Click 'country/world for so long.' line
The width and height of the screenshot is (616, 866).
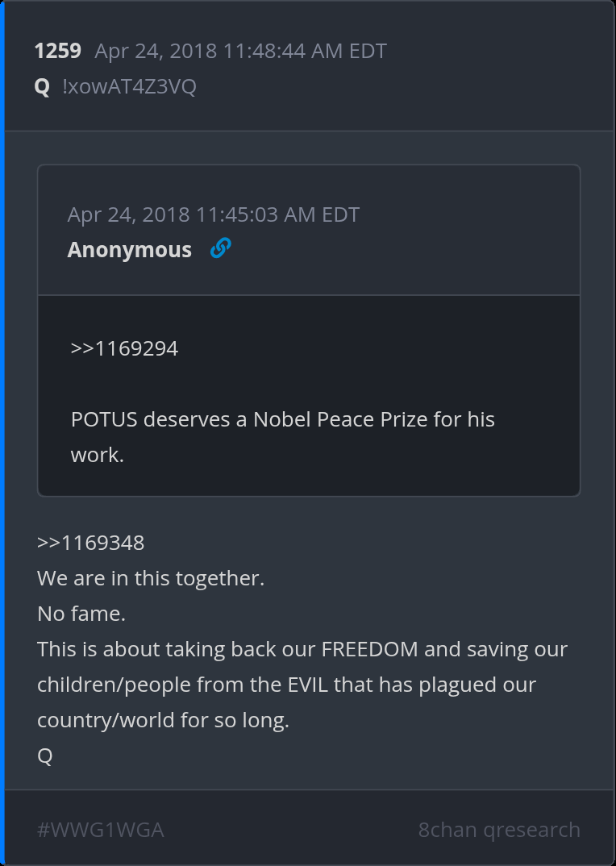pos(163,720)
